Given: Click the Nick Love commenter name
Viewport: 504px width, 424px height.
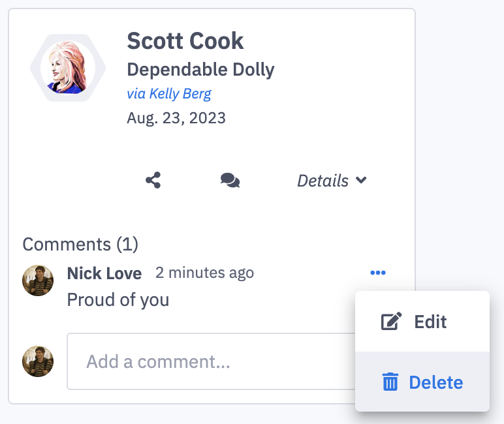Looking at the screenshot, I should pyautogui.click(x=104, y=273).
